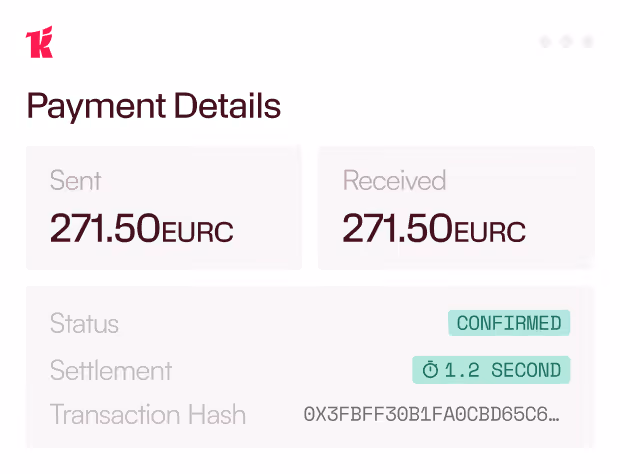Click the Payment Details heading

153,106
